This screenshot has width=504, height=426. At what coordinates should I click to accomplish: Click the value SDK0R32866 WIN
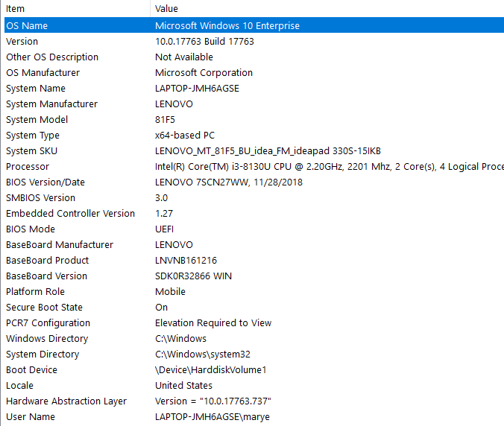coord(193,276)
